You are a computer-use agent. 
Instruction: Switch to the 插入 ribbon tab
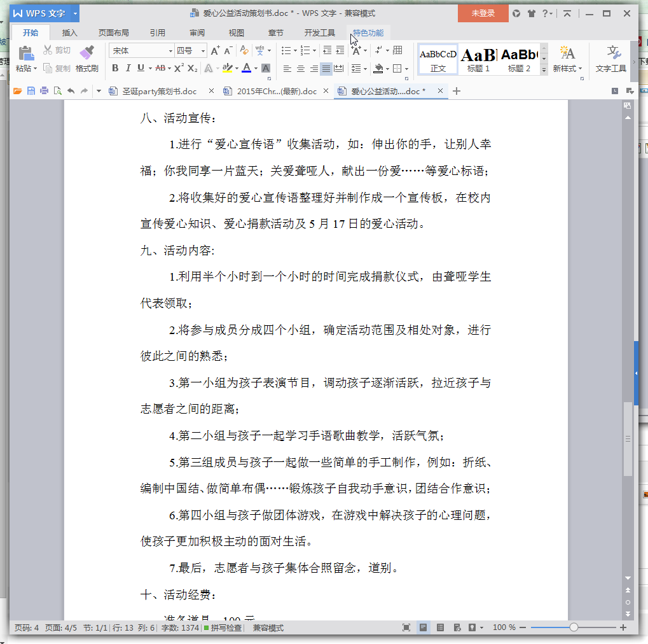pos(69,32)
